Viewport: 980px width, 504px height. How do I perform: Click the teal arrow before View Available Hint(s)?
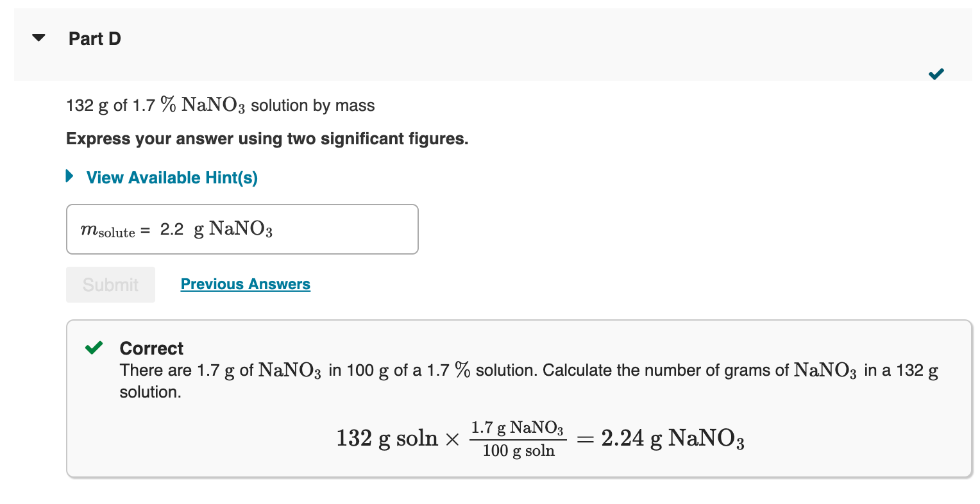[69, 178]
